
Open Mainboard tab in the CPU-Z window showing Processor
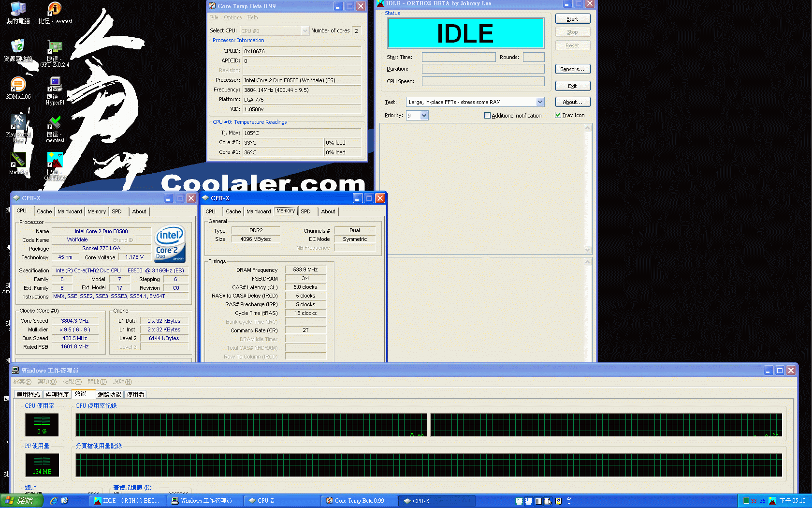coord(70,211)
